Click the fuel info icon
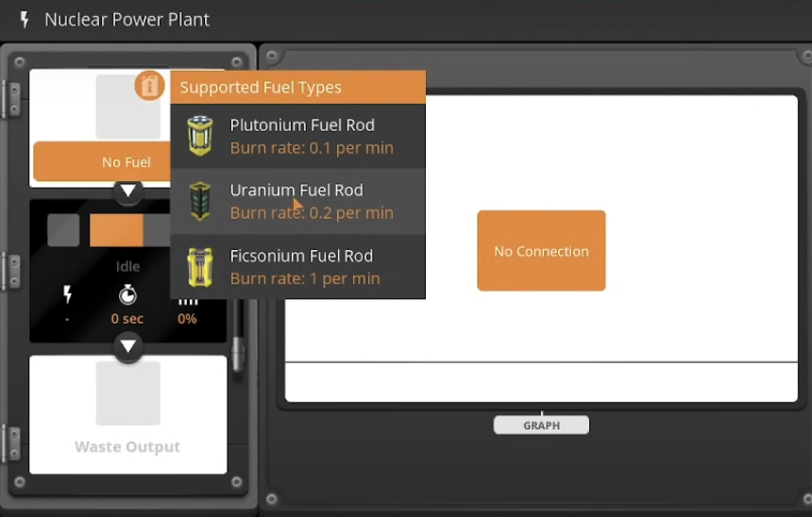 [149, 86]
